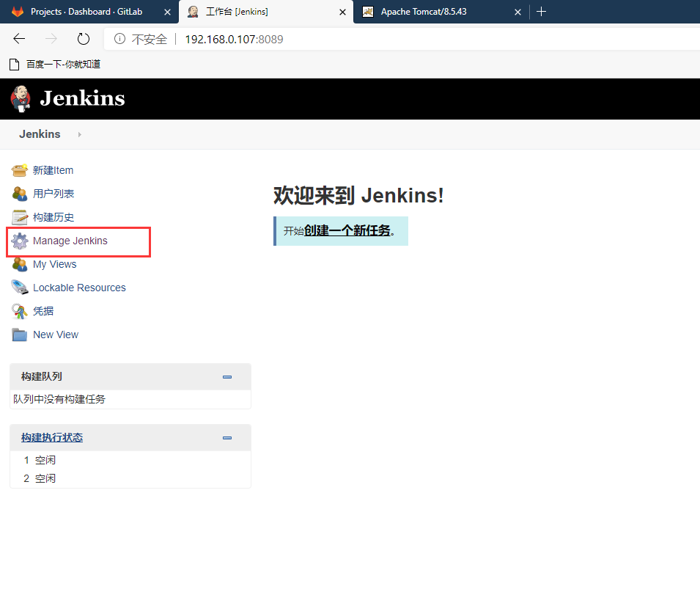Select the 工作台 [Jenkins] tab

[266, 12]
